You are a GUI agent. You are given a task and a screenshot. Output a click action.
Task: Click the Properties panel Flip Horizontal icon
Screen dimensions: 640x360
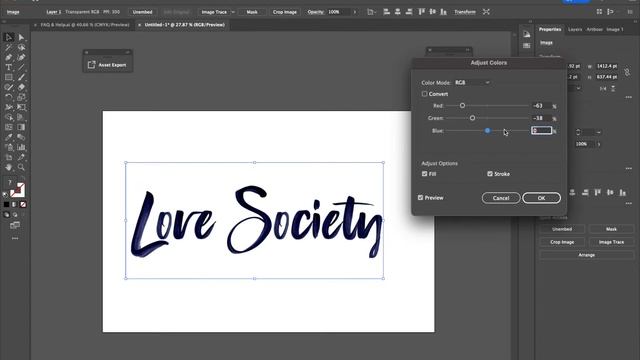[603, 89]
